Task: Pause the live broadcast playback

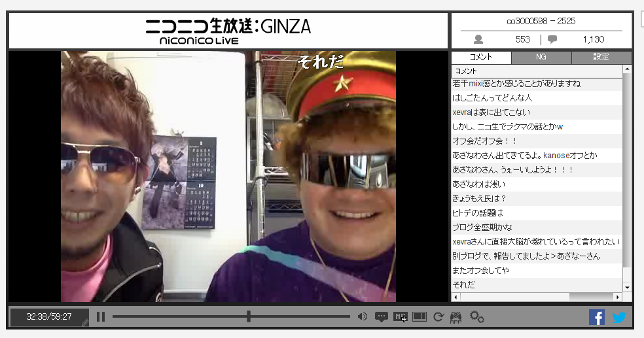Action: 101,316
